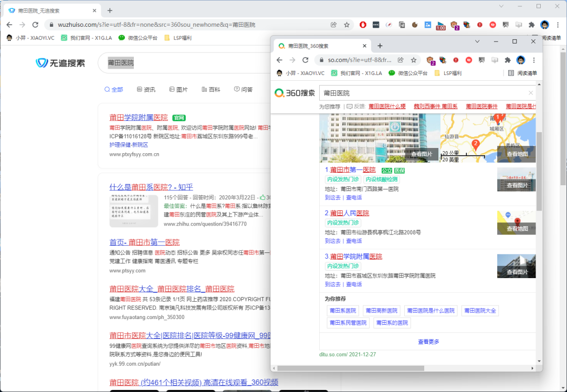
Task: Open the LSP福利 bookmark folder in 360搜索 window
Action: [x=448, y=73]
